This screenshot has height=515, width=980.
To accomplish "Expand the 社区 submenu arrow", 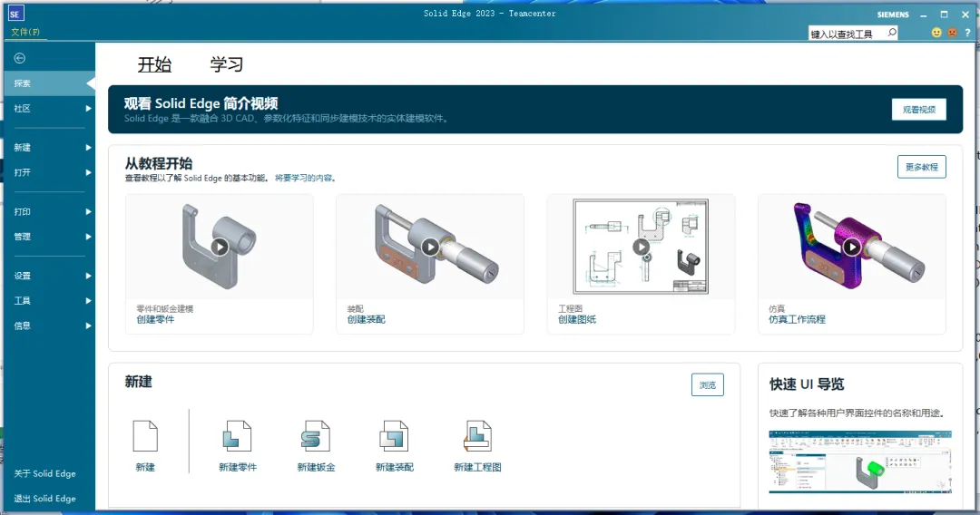I will [88, 109].
